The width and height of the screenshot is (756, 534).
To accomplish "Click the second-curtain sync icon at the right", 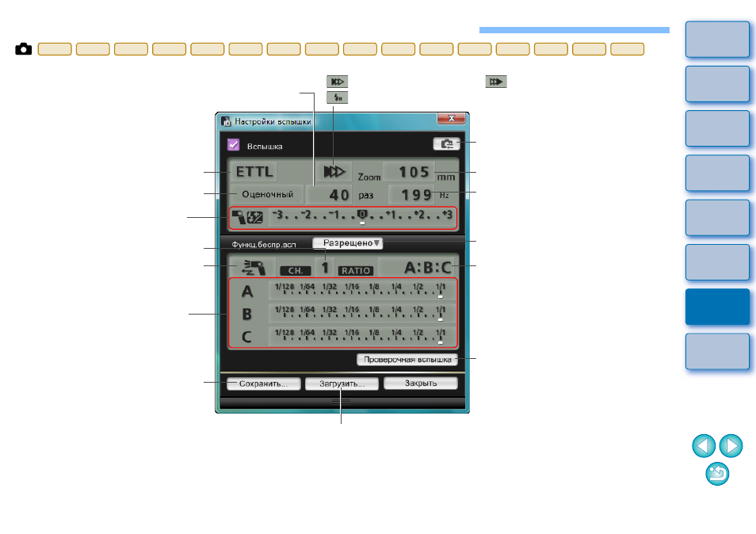I will pos(495,82).
